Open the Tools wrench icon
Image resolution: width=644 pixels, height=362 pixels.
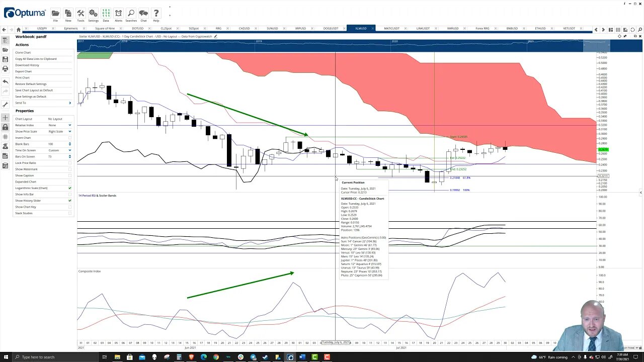(80, 13)
